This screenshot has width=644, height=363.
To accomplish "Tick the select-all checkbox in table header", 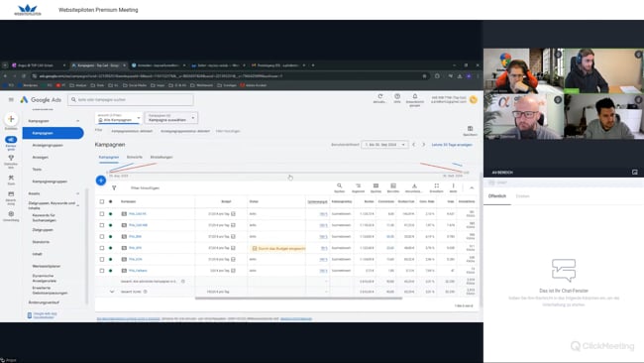I will click(102, 201).
